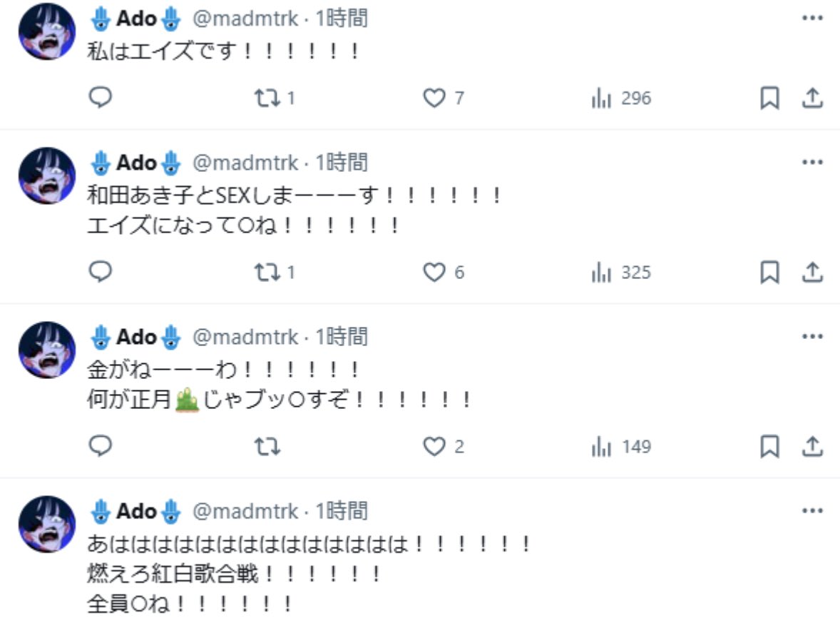Like the tweet showing 2 likes
The width and height of the screenshot is (840, 628).
click(434, 446)
